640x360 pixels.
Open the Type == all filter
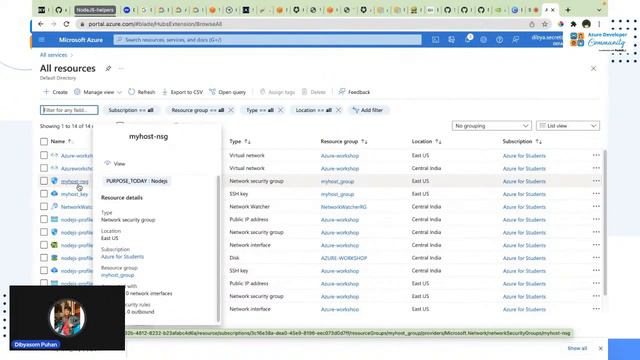[260, 110]
